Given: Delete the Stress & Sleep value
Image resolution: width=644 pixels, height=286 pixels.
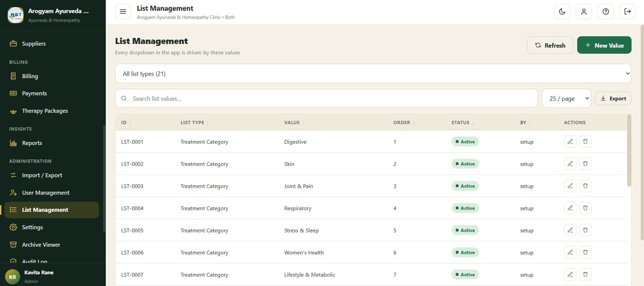Looking at the screenshot, I should coord(585,230).
